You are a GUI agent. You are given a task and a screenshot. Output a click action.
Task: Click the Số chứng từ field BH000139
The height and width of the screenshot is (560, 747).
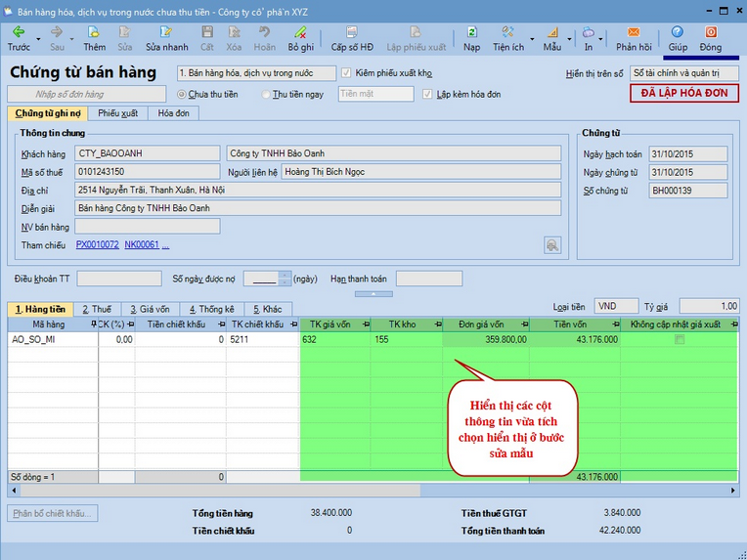click(x=688, y=191)
